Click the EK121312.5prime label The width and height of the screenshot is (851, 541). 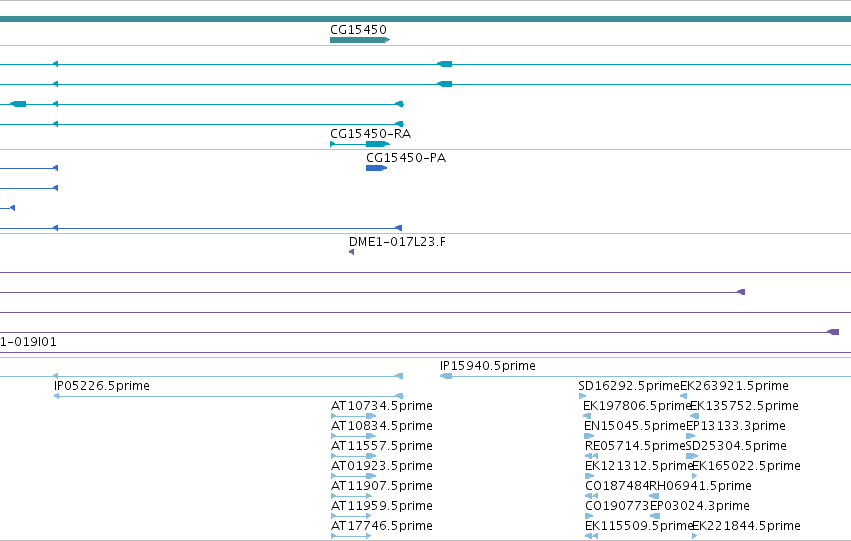click(x=639, y=466)
